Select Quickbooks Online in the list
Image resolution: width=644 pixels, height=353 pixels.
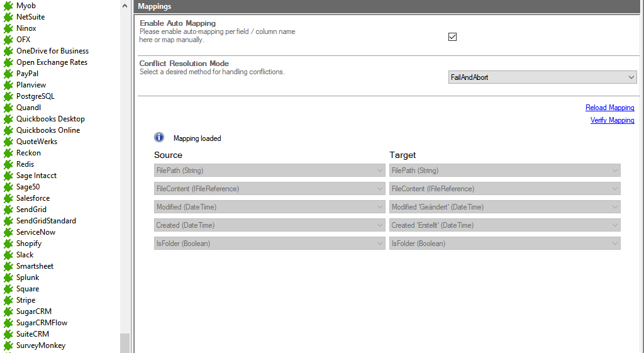[48, 130]
